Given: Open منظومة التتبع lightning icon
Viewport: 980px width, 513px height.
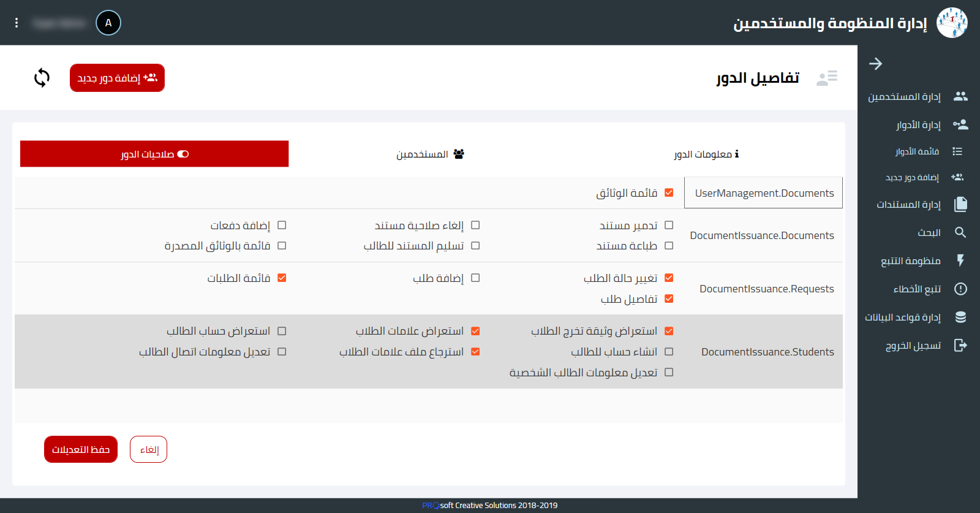Looking at the screenshot, I should 960,260.
